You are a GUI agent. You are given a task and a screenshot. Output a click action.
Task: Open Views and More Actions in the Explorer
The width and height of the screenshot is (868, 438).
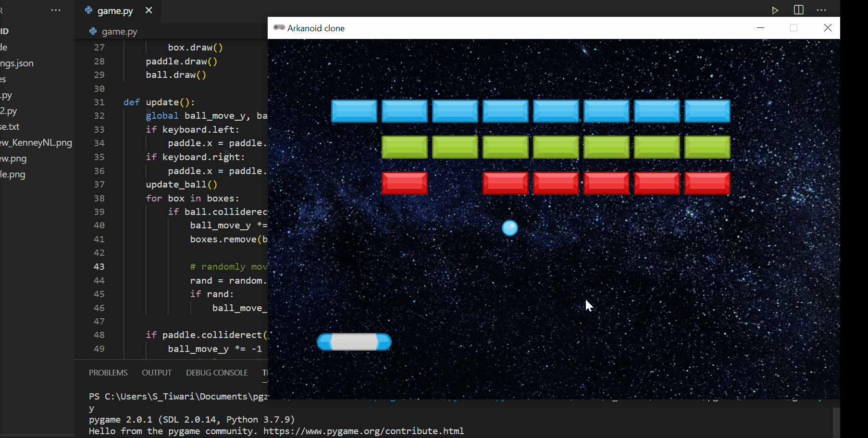tap(56, 10)
